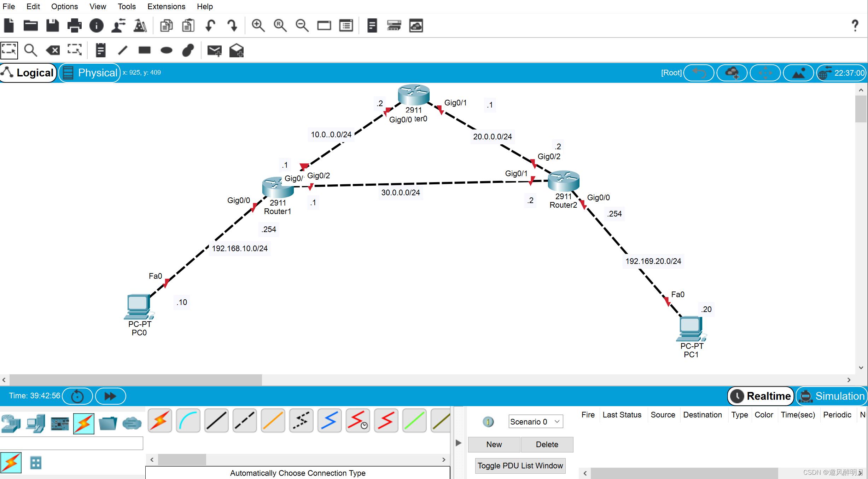Choose the serial DCE red cable icon

(357, 421)
